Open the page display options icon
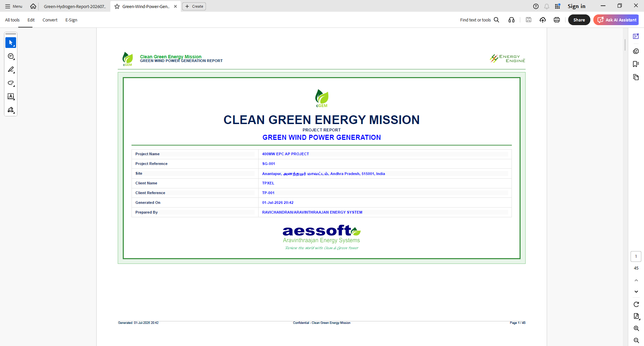 pos(636,316)
